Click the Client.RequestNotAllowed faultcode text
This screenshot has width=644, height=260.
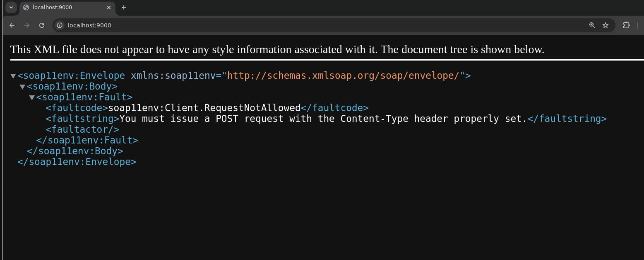coord(204,108)
